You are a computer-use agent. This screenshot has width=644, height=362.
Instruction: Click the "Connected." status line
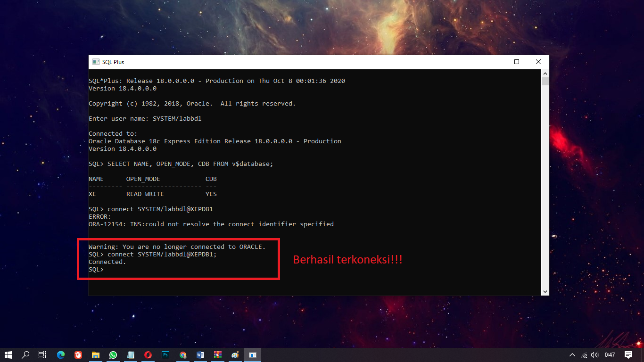click(107, 262)
